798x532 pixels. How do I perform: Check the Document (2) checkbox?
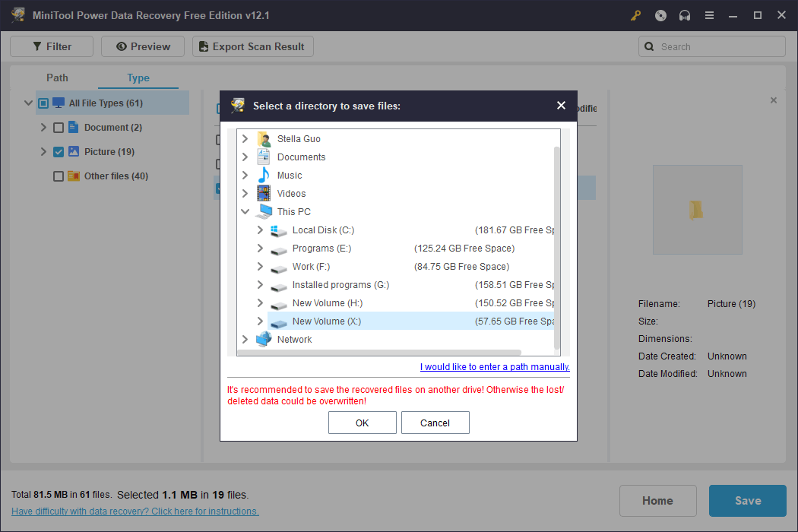58,127
